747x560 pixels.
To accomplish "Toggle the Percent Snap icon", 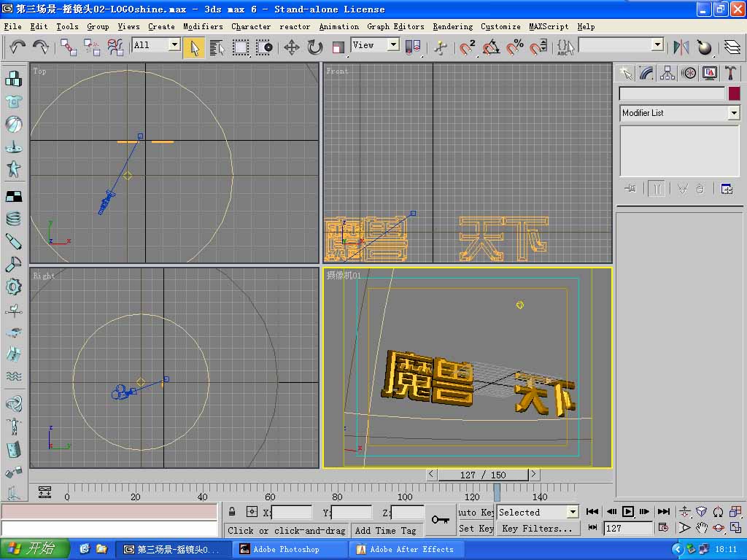I will (514, 47).
